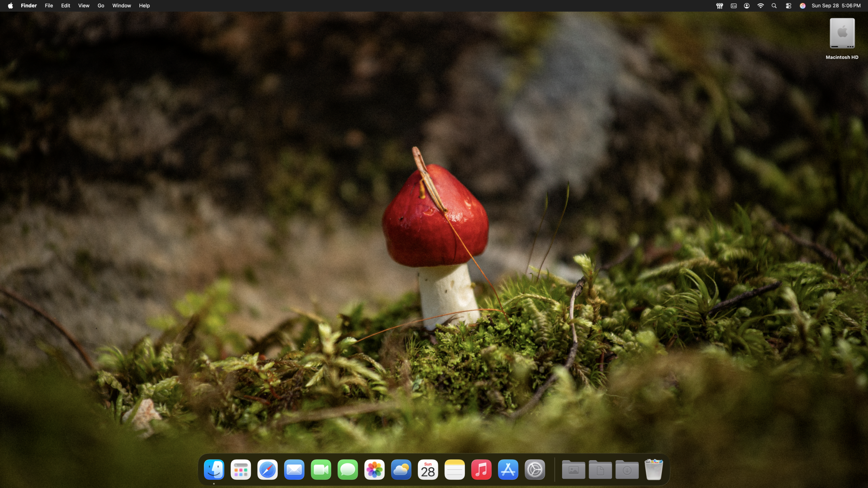Open the Weather app
The height and width of the screenshot is (488, 868).
(401, 470)
